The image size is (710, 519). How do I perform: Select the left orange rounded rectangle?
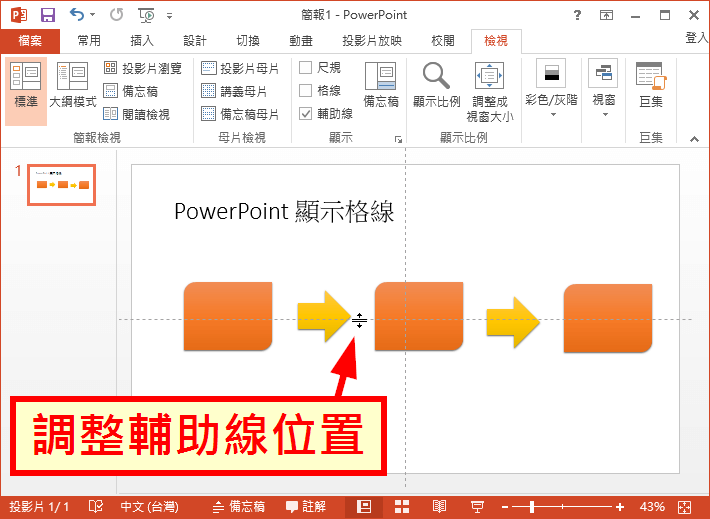click(228, 316)
